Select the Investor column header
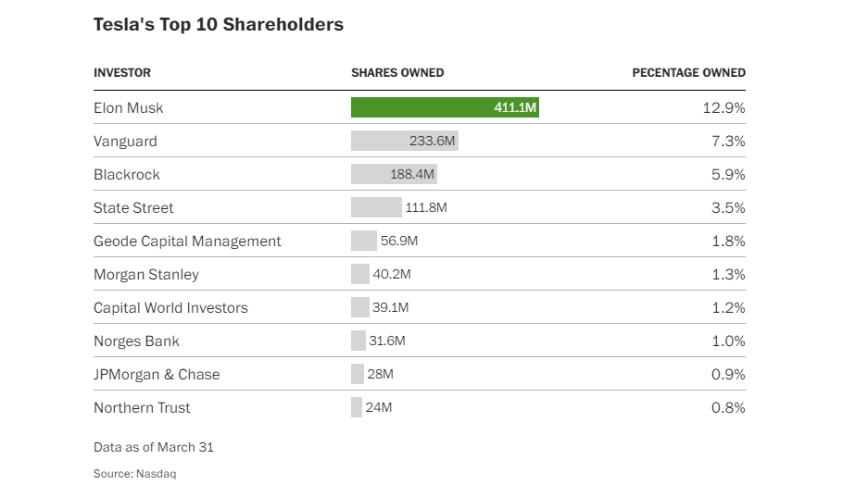The height and width of the screenshot is (484, 868). coord(122,72)
